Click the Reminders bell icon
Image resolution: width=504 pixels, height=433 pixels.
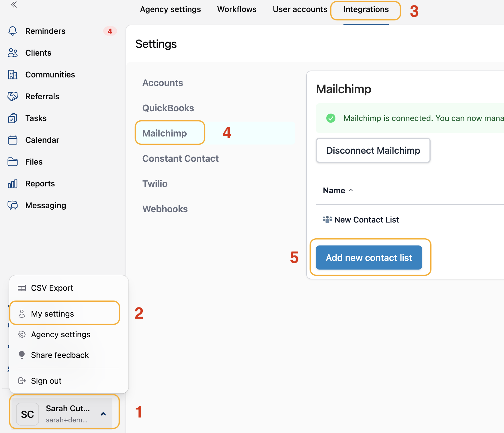tap(13, 31)
